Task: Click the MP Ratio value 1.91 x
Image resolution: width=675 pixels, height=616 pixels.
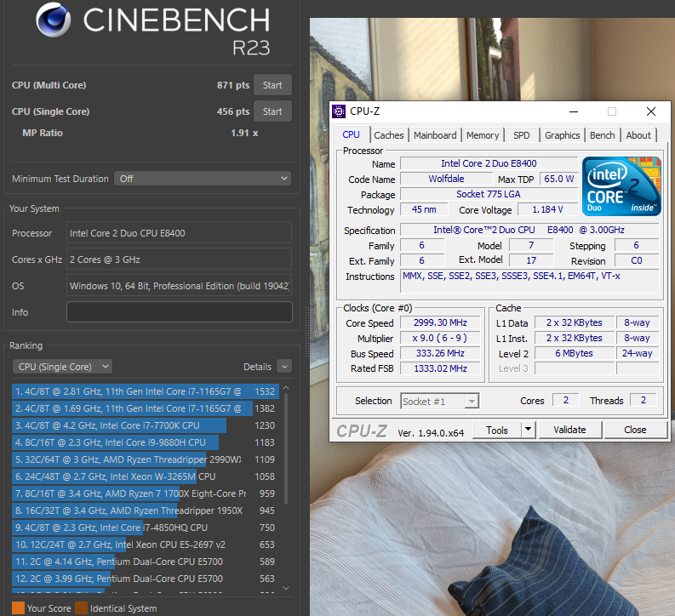Action: tap(244, 133)
